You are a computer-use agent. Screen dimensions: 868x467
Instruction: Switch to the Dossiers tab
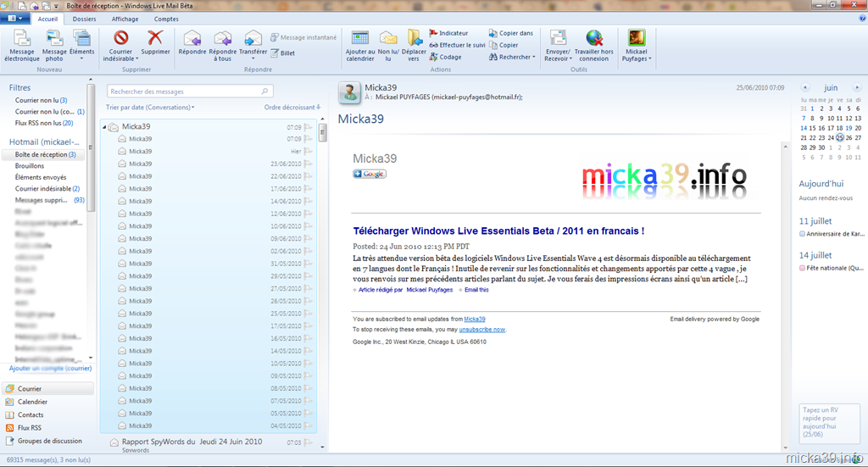coord(84,19)
